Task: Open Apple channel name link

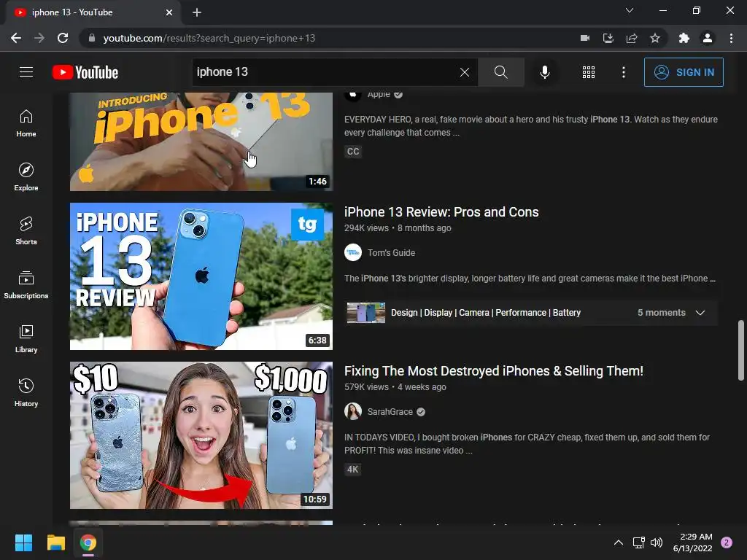Action: click(x=379, y=94)
